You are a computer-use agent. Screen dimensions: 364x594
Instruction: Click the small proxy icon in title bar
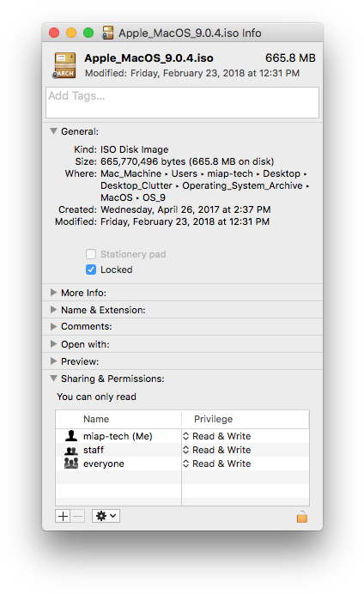click(107, 33)
